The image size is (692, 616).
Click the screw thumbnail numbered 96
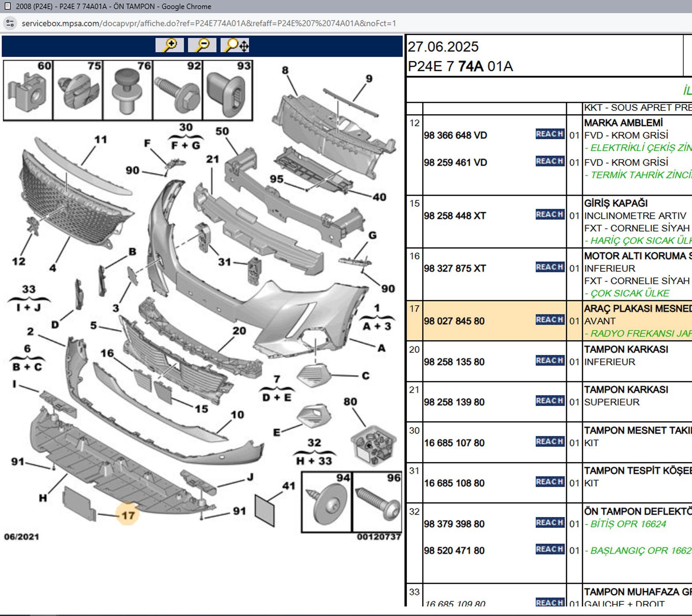click(x=377, y=502)
